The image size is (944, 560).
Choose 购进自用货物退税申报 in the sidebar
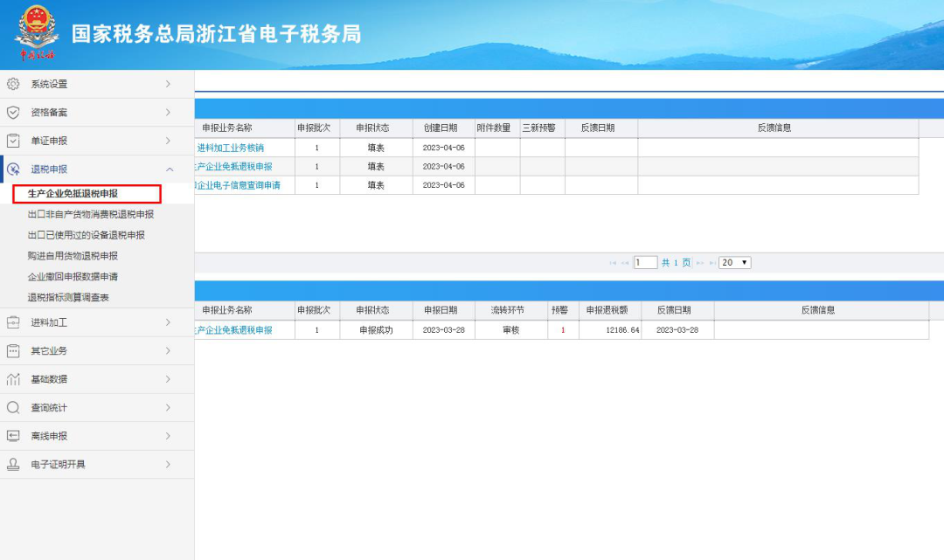coord(73,256)
